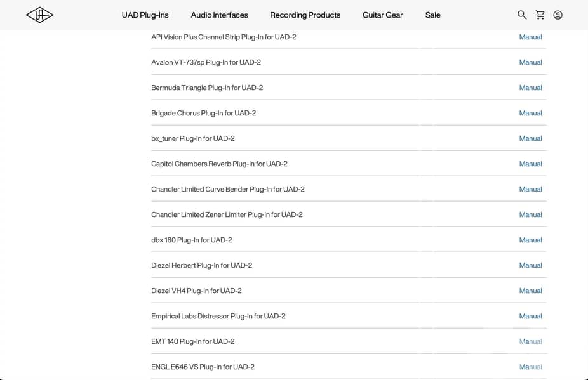Open Manual for Diezel VH4 Plug-In
This screenshot has height=380, width=588.
530,291
